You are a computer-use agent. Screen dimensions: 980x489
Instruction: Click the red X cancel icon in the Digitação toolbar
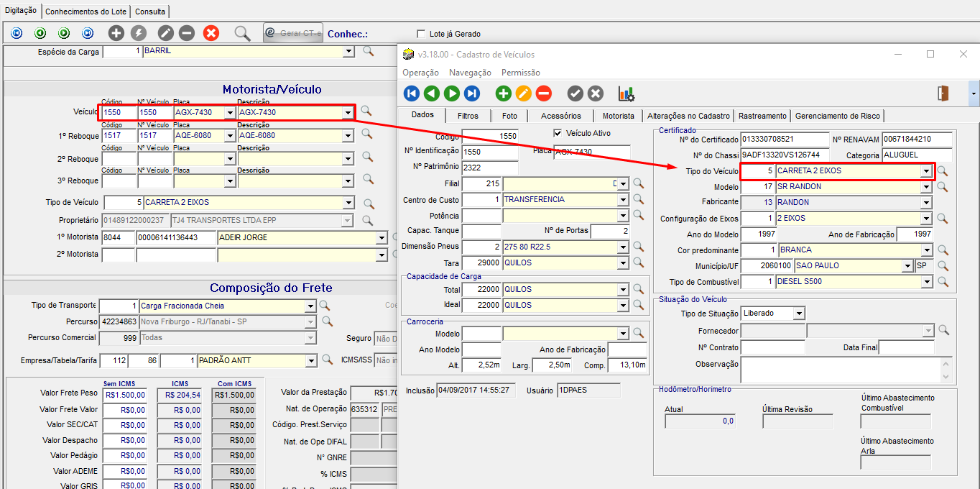point(211,33)
